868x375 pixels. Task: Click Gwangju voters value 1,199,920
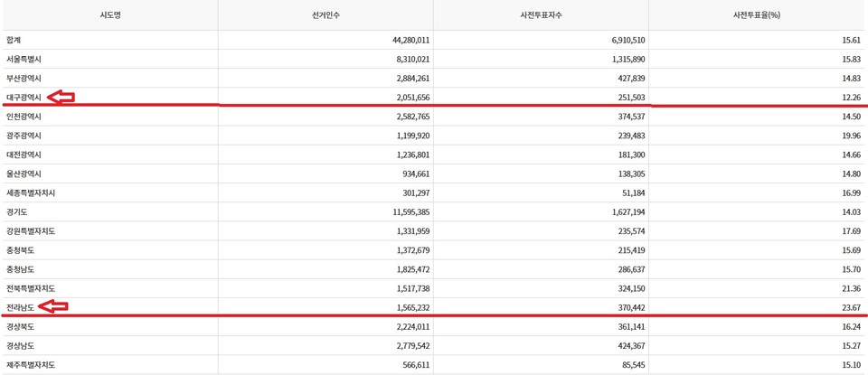point(413,136)
